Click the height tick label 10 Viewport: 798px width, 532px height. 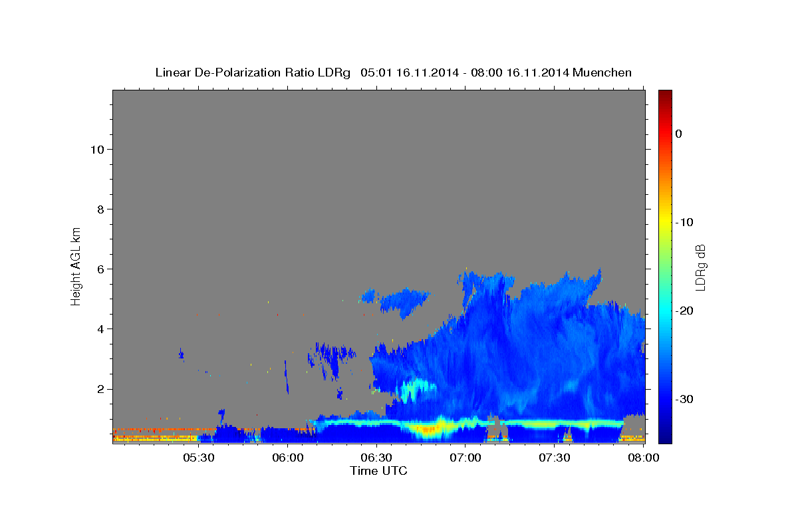[96, 150]
